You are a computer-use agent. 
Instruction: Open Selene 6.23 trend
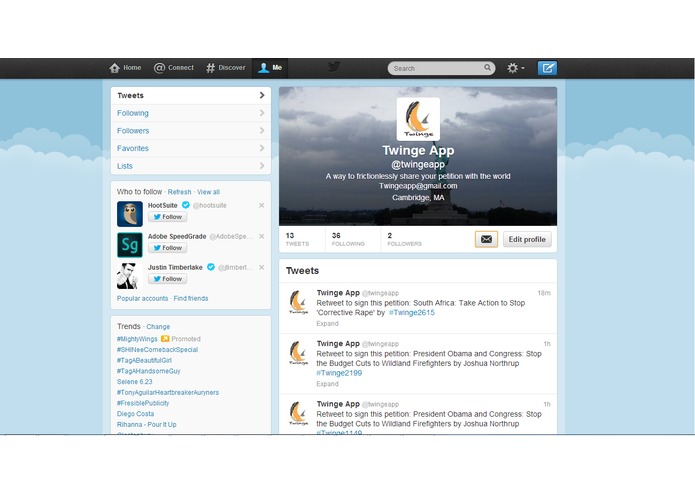(134, 381)
